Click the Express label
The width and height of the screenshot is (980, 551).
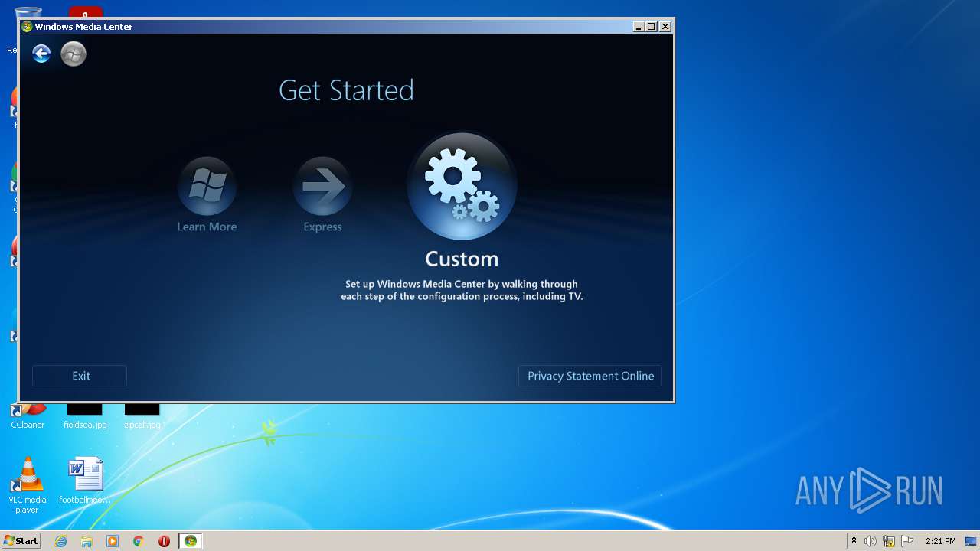click(322, 227)
